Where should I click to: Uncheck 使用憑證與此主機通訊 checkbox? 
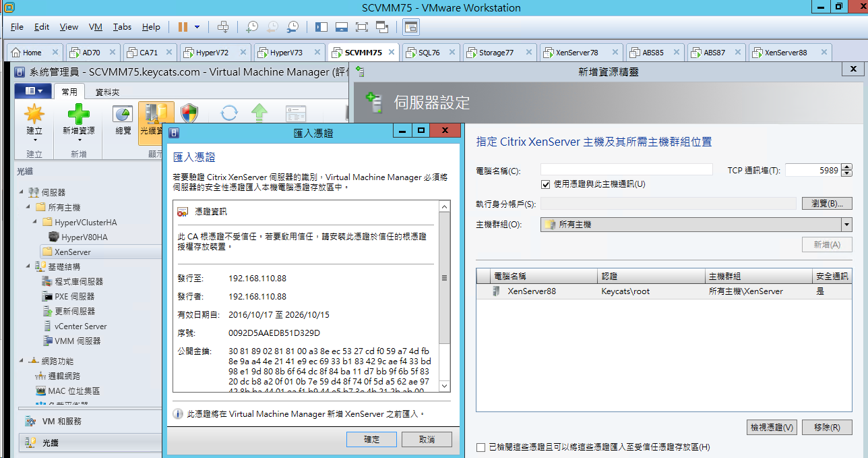click(x=546, y=184)
